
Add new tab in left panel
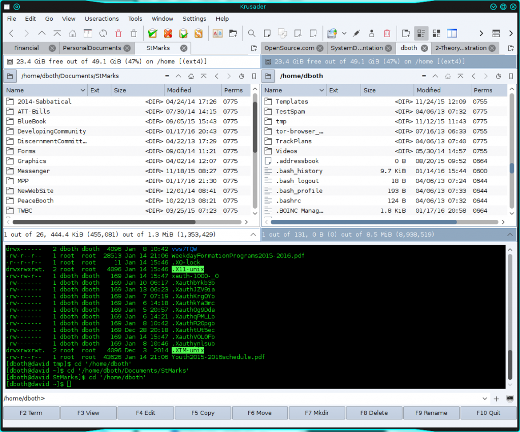click(254, 48)
